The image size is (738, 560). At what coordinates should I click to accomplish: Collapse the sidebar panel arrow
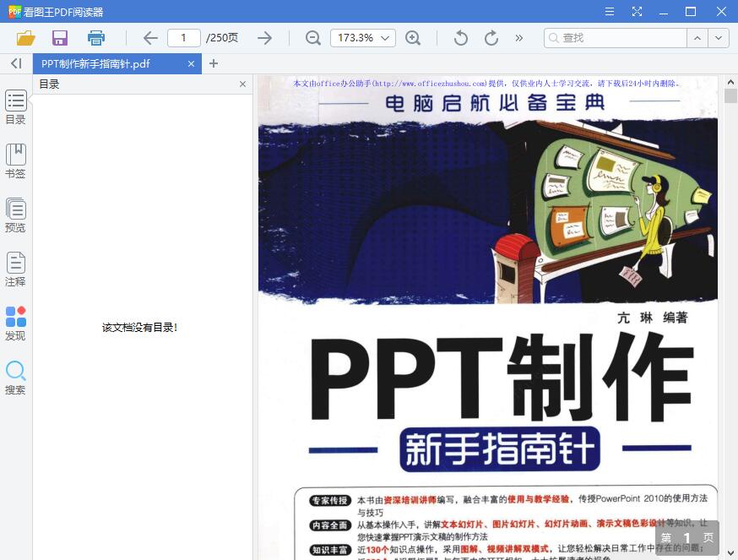(x=16, y=63)
